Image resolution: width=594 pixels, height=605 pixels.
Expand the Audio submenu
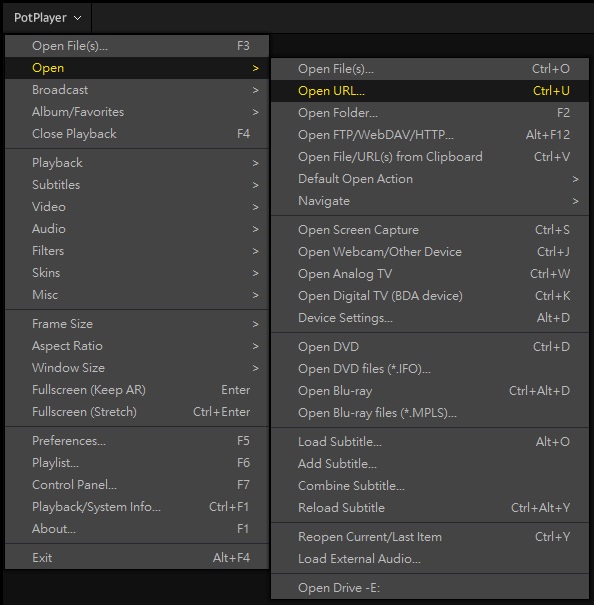137,229
